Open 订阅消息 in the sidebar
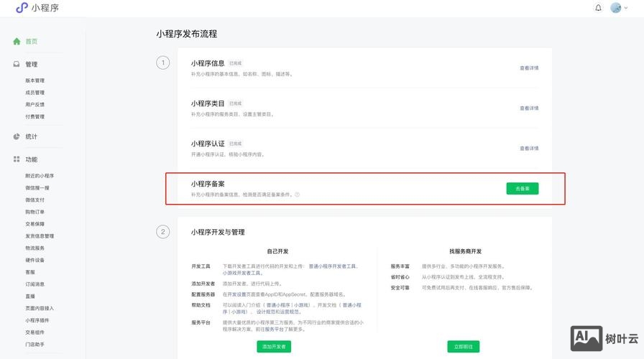Screen dimensions: 644x359 (35, 284)
